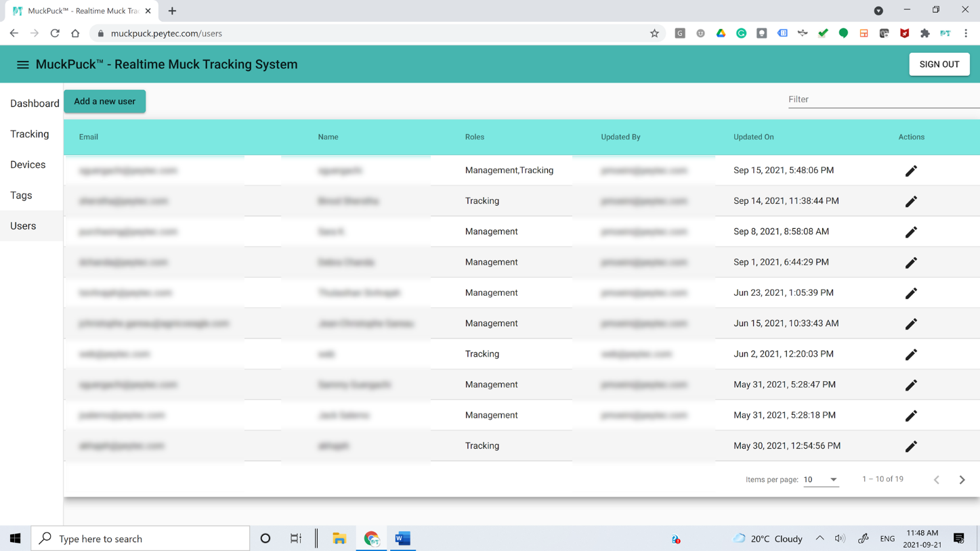Screen dimensions: 980x551
Task: Click the Grammarly extension icon
Action: coord(741,33)
